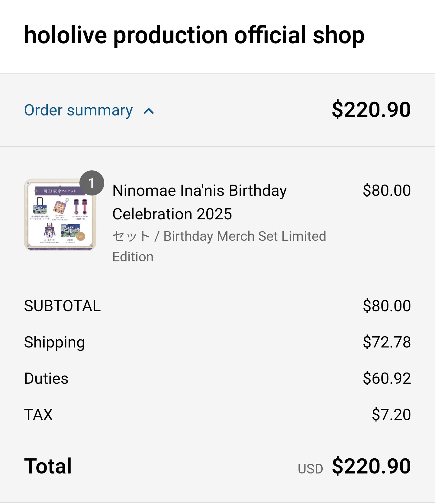Click the Ninomae Ina'nis Birthday Celebration 2025 title
This screenshot has height=504, width=435.
pos(199,202)
